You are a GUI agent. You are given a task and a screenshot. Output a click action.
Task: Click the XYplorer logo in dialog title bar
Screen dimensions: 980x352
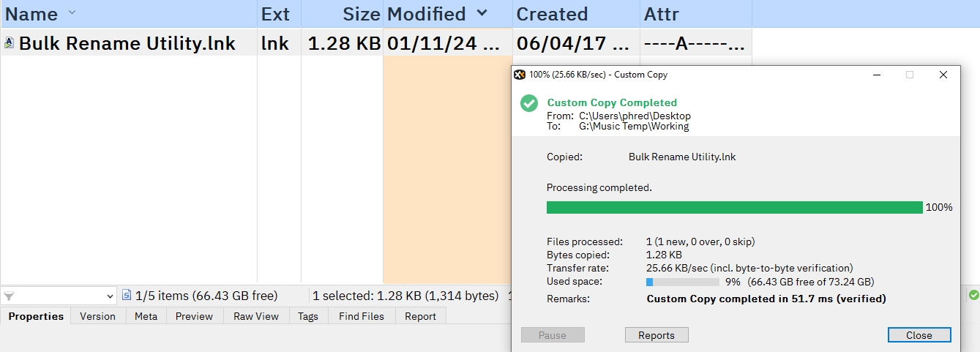point(520,75)
